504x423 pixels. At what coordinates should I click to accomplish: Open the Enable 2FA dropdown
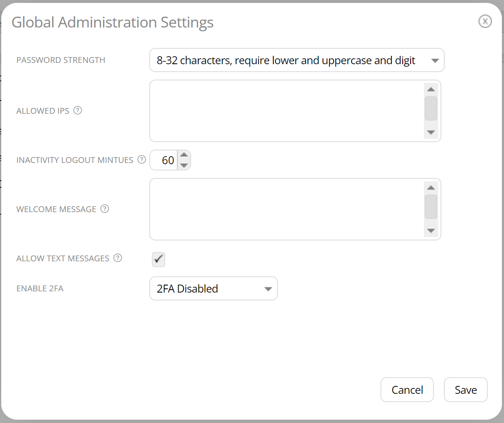[214, 288]
